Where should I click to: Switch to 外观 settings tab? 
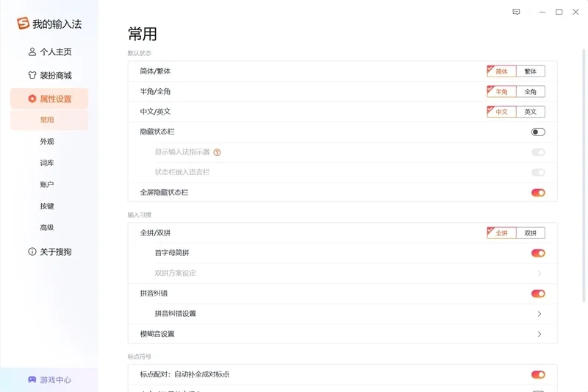coord(47,141)
